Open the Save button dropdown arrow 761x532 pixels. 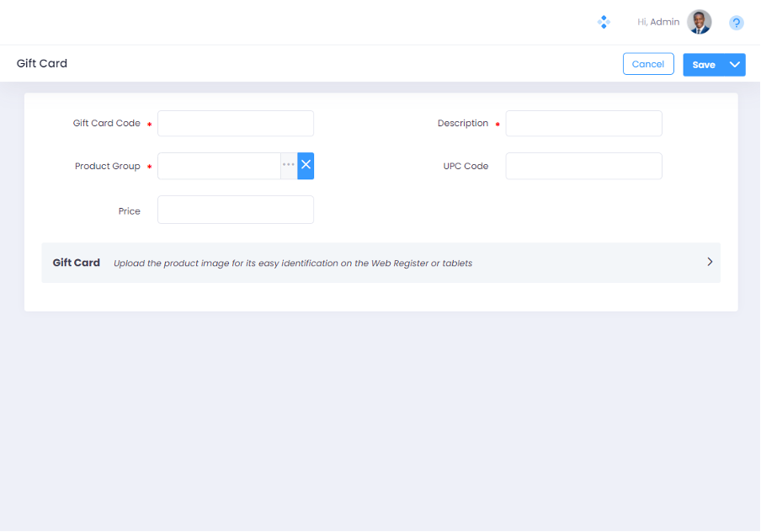[x=734, y=65]
